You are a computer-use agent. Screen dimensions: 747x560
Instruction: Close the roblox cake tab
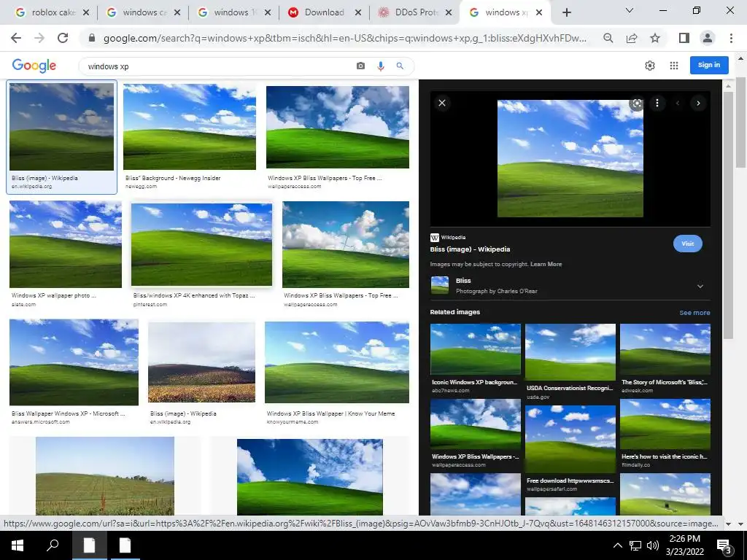tap(86, 12)
